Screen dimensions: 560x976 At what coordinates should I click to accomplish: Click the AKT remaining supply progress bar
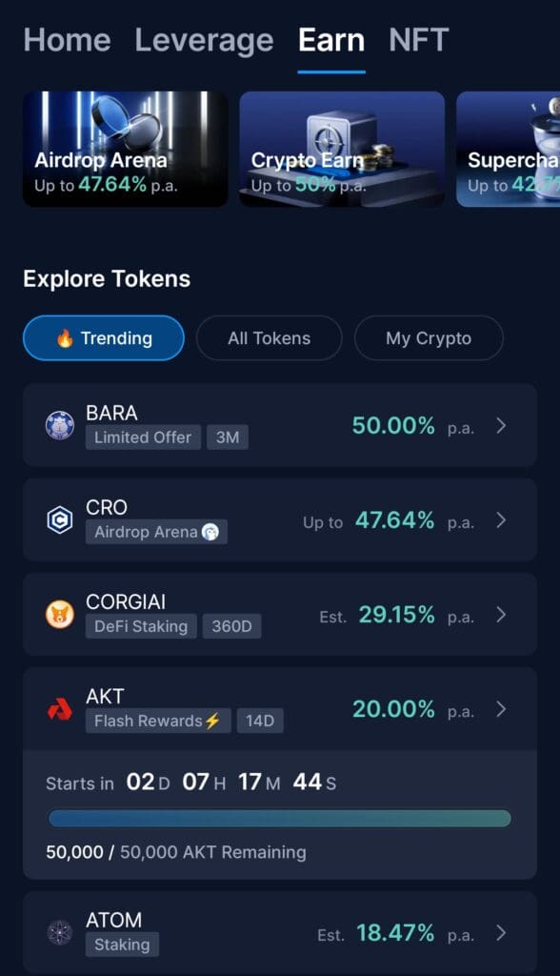tap(279, 816)
